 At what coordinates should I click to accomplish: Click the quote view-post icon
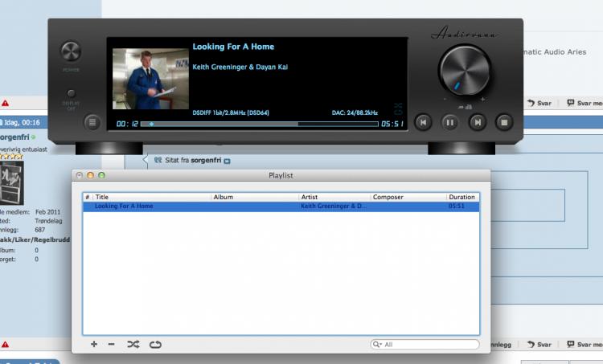coord(227,161)
